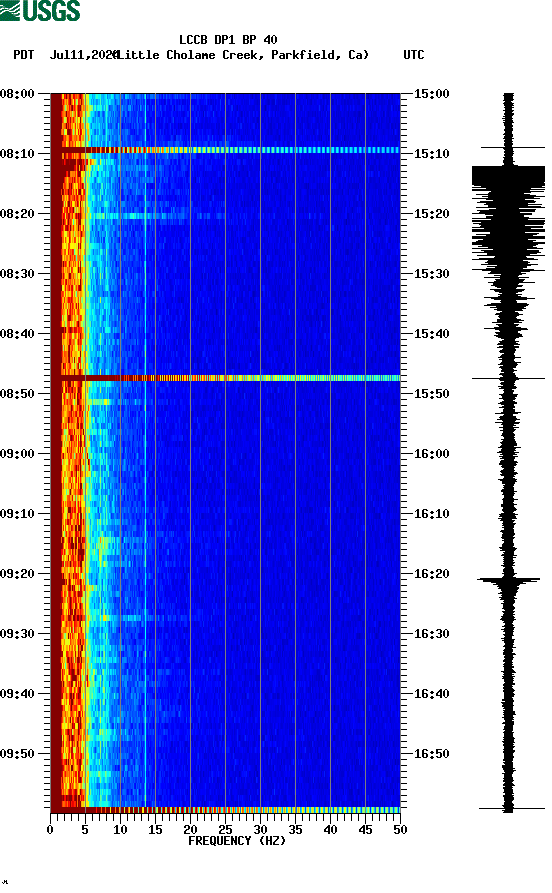Viewport: 552px width, 893px height.
Task: Click the 09:30 PDT time label
Action: point(17,634)
